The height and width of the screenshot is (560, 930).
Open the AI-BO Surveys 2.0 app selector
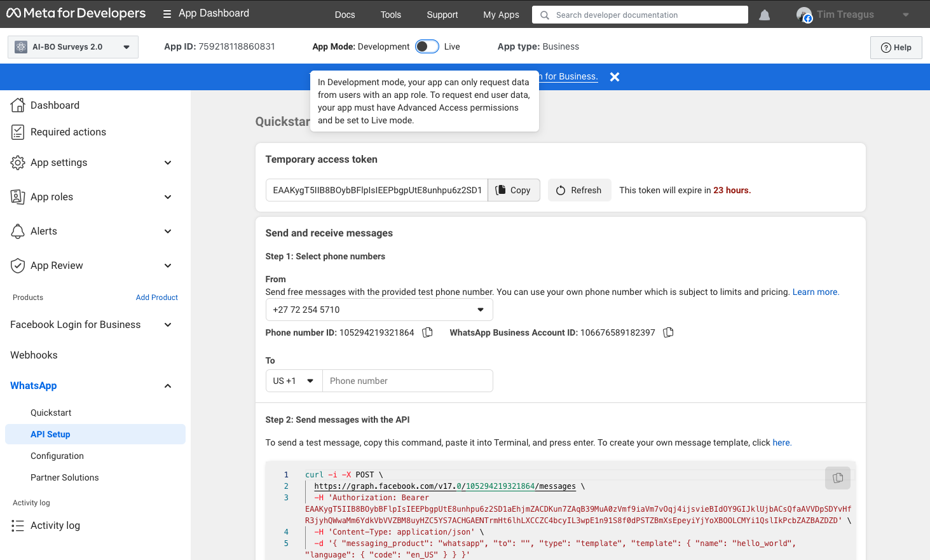[73, 47]
